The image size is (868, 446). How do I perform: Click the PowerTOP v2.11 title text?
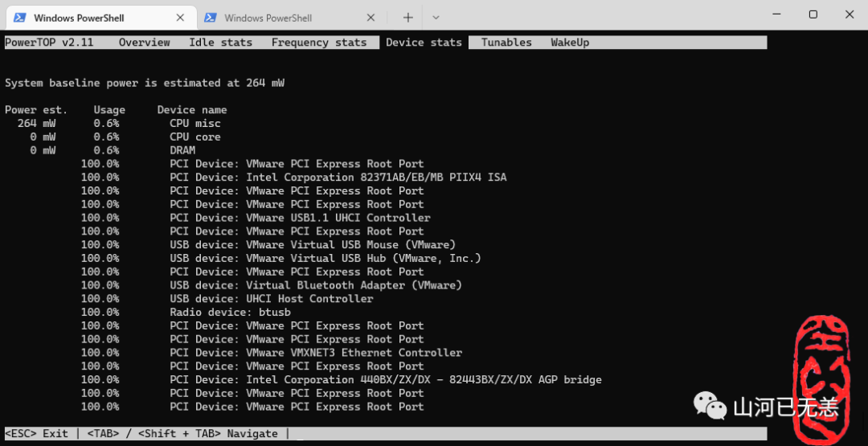coord(49,43)
